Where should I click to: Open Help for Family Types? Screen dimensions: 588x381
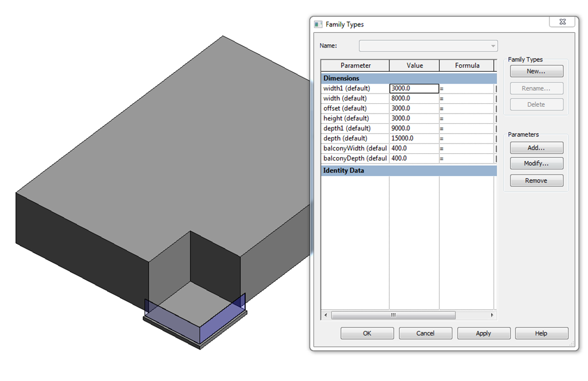pos(541,333)
